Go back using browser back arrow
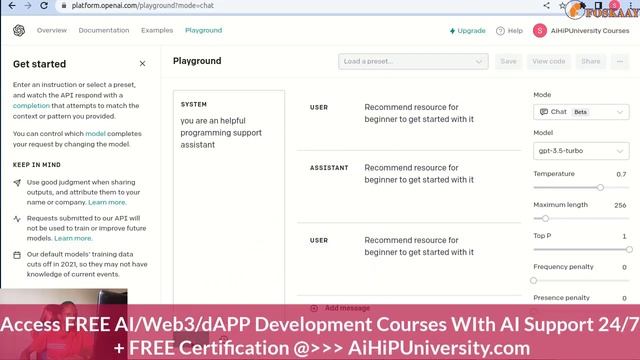This screenshot has height=360, width=640. click(12, 6)
